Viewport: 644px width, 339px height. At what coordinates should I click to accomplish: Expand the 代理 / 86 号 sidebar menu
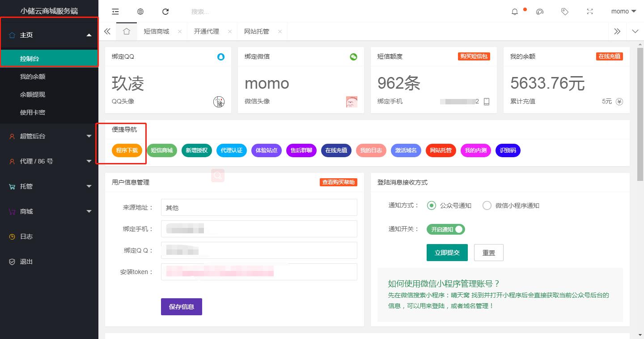point(49,161)
